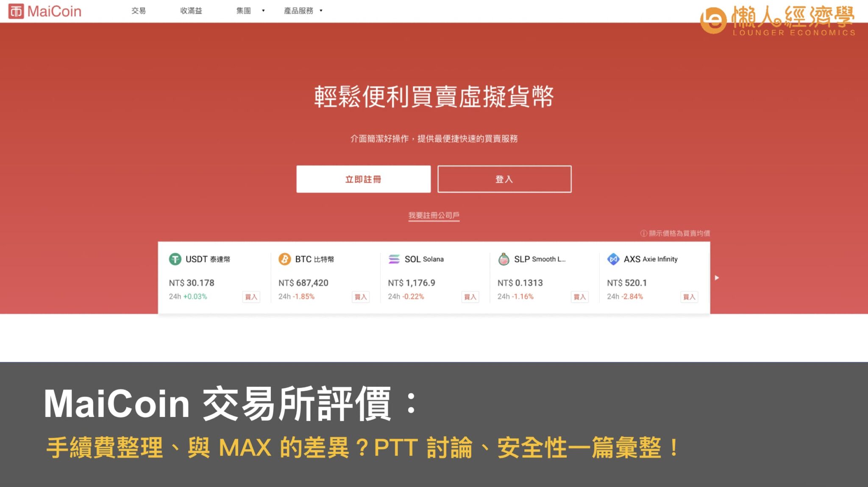Click the info icon beside 顯示價格為買賣均價
868x487 pixels.
pos(643,233)
